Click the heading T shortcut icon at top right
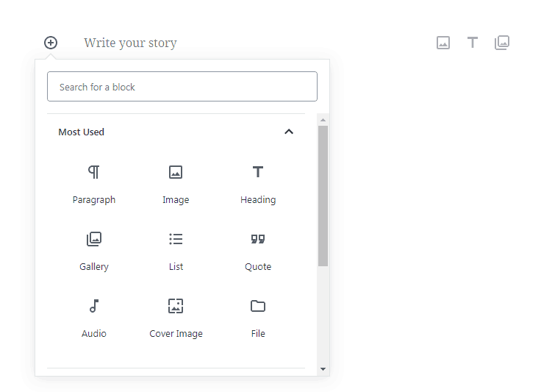This screenshot has height=392, width=541. tap(473, 43)
